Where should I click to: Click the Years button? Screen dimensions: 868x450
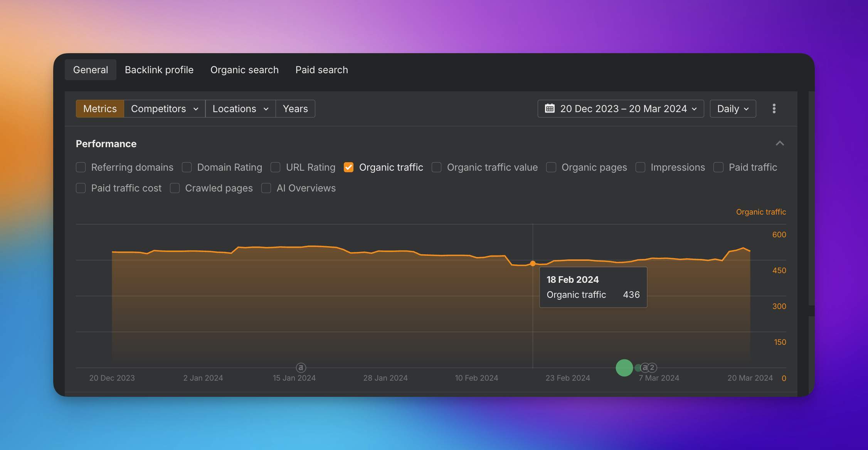(x=295, y=109)
